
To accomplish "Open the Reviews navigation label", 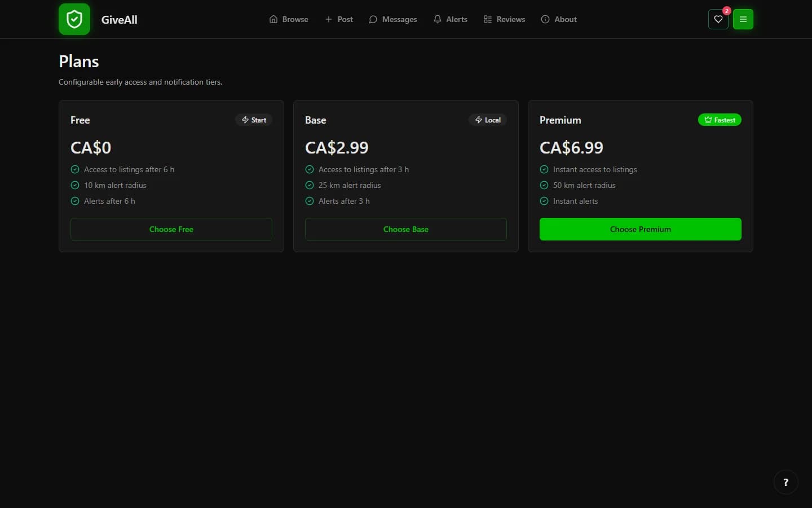I will [x=510, y=19].
